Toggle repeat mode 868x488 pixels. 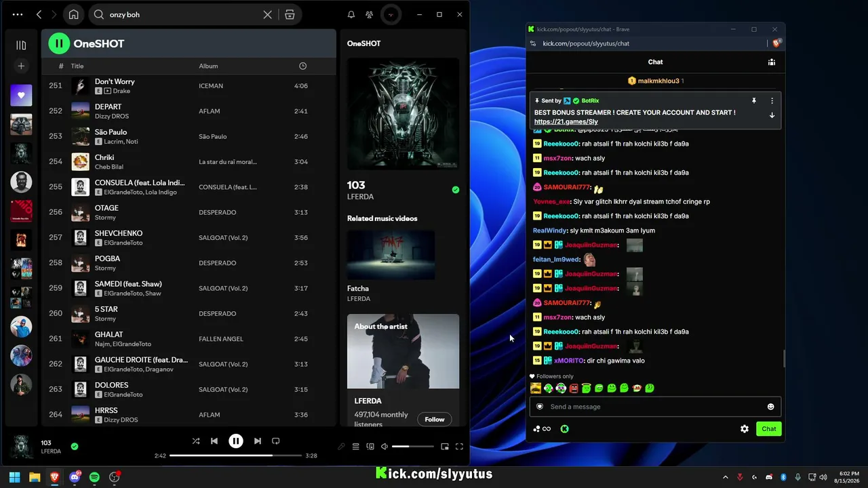pyautogui.click(x=276, y=441)
